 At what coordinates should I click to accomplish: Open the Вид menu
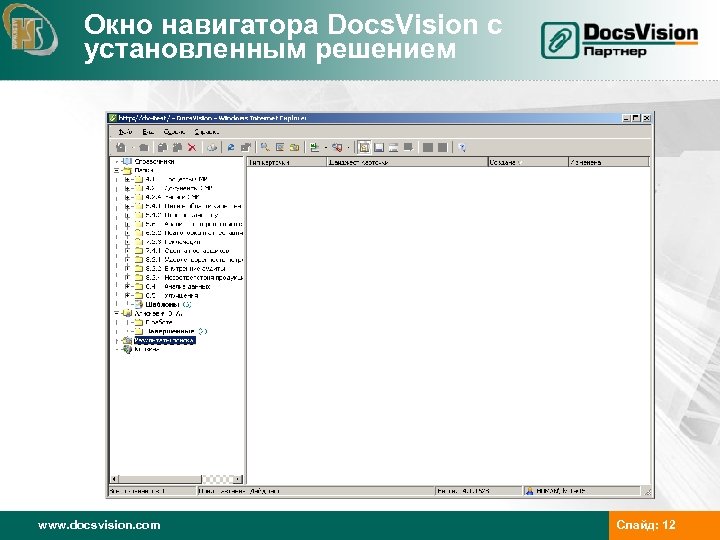(x=147, y=132)
